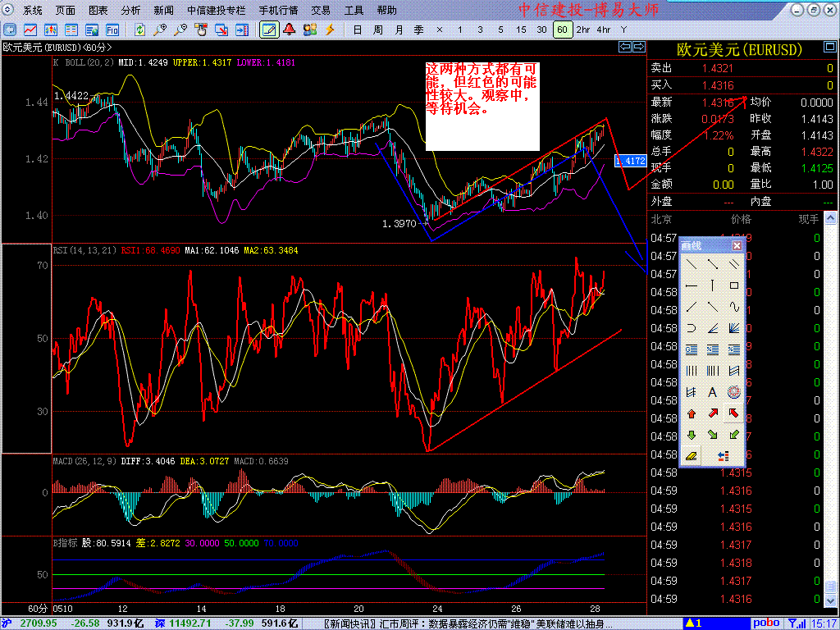
Task: Select the angle line tool
Action: (x=713, y=328)
